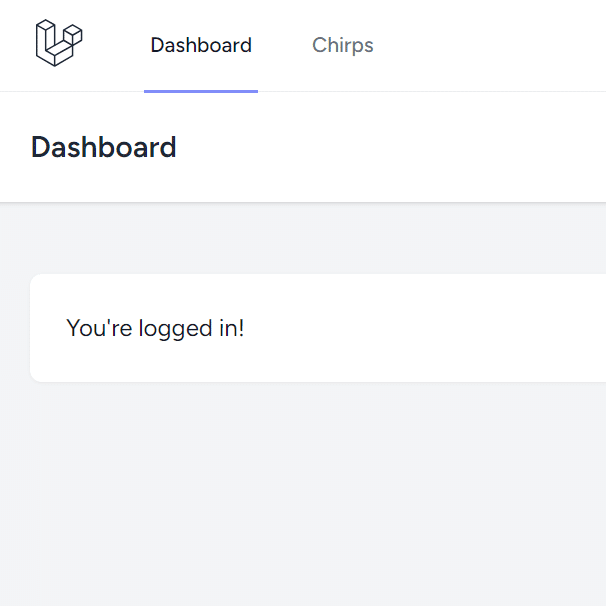This screenshot has height=606, width=606.
Task: Click the small cube on the logo's right
Action: pos(73,34)
